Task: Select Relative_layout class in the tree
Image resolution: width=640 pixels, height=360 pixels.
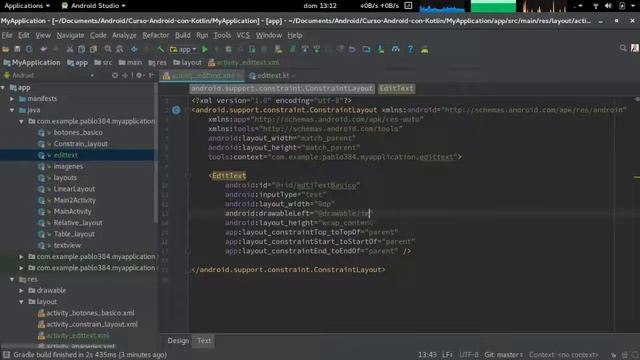Action: coord(78,223)
